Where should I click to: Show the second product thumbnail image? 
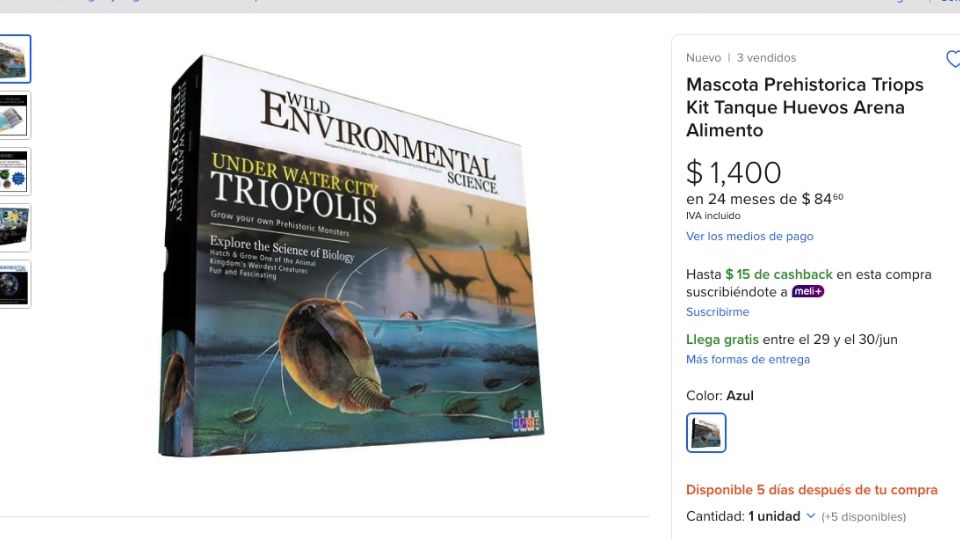(x=15, y=115)
